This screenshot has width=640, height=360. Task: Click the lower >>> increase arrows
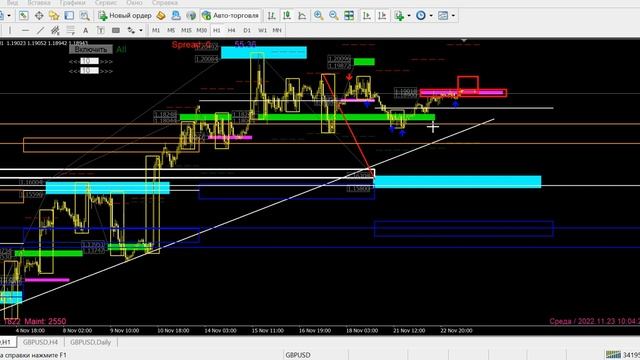click(x=106, y=71)
